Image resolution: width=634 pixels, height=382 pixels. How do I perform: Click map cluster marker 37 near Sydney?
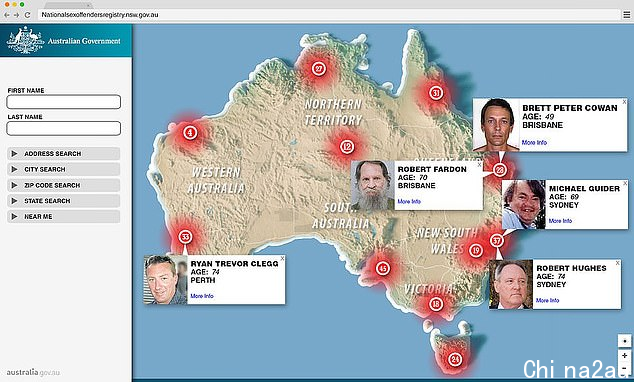click(x=497, y=241)
